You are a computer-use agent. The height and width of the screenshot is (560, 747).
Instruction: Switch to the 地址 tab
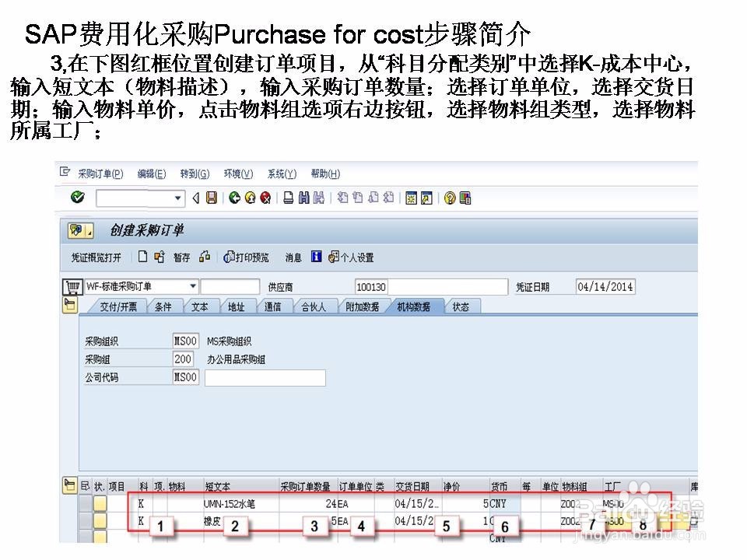click(x=237, y=306)
